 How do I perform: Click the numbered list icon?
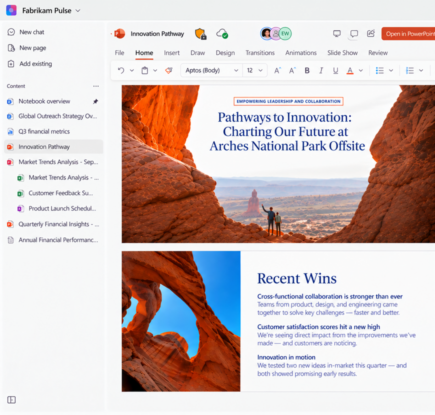(x=410, y=70)
